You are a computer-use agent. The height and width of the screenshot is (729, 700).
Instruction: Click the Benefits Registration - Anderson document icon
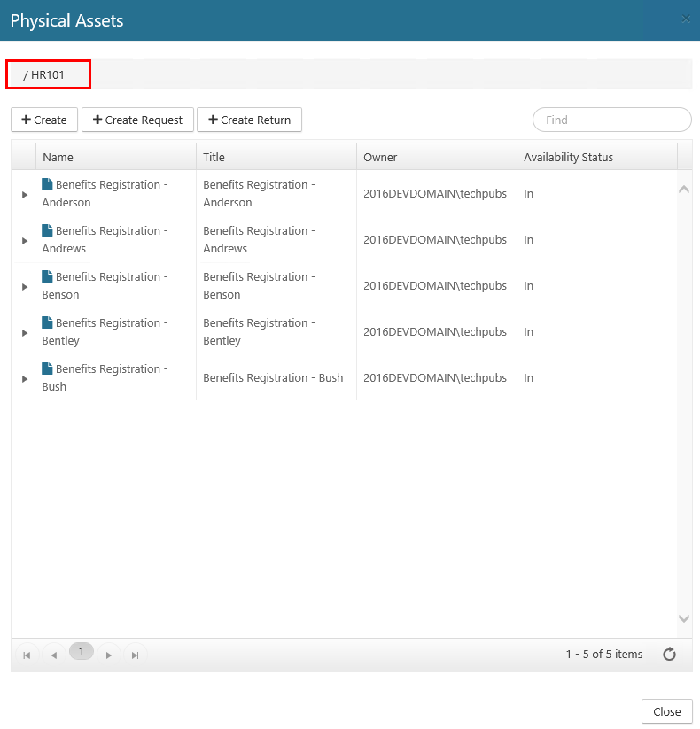click(48, 184)
